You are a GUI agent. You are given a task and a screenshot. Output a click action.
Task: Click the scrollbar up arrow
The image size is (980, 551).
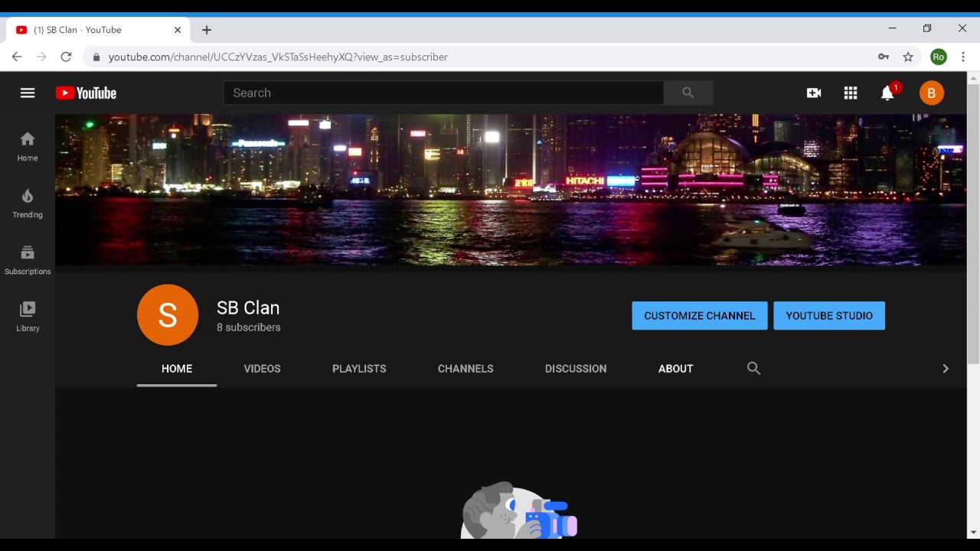point(973,77)
